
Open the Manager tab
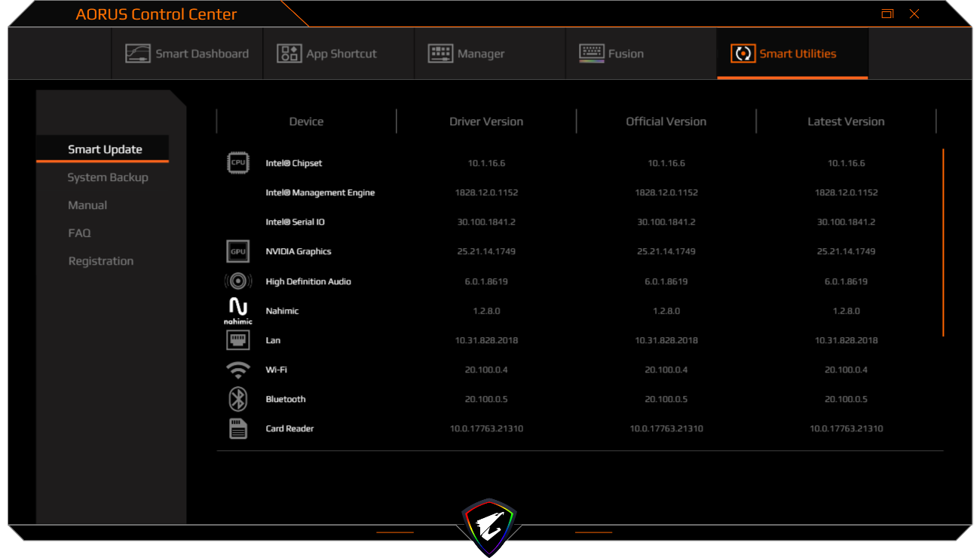tap(490, 54)
